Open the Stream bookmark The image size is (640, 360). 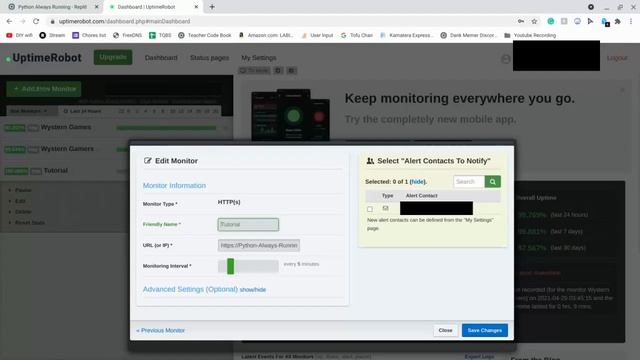pos(52,35)
